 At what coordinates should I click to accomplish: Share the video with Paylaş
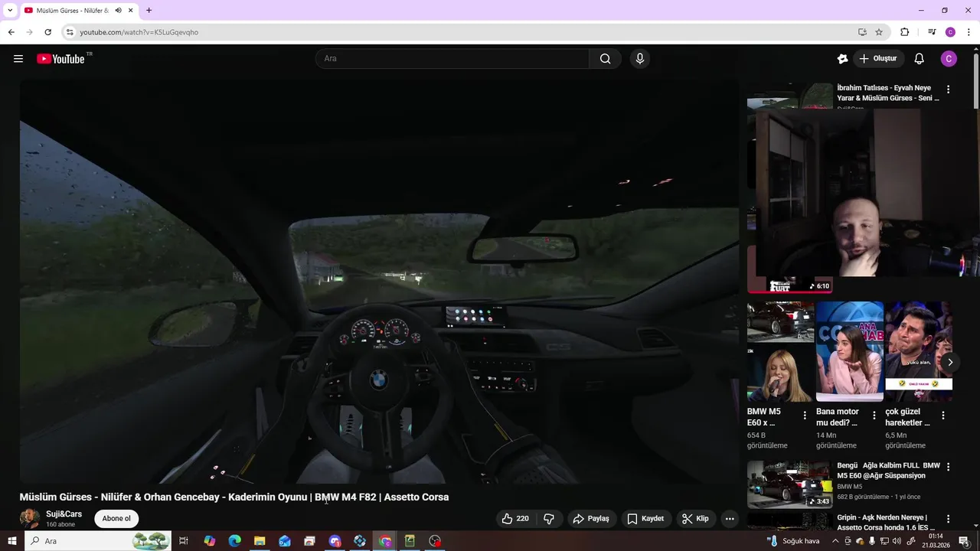tap(591, 518)
